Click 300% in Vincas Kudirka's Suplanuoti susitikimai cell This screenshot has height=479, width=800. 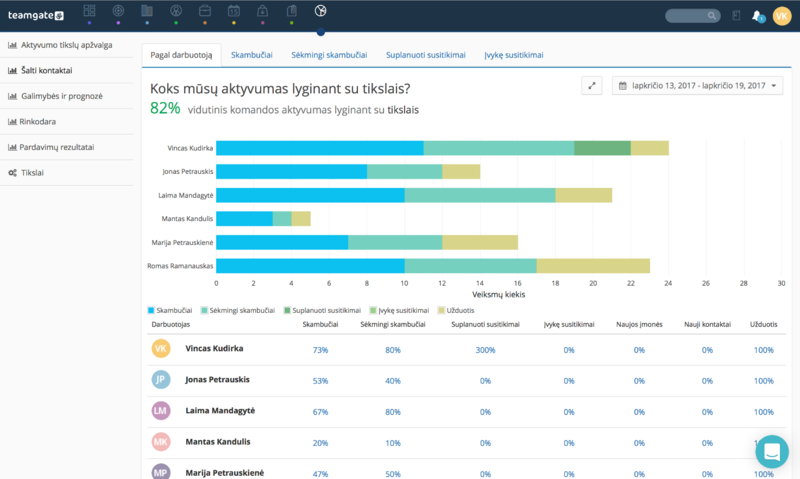pos(485,350)
